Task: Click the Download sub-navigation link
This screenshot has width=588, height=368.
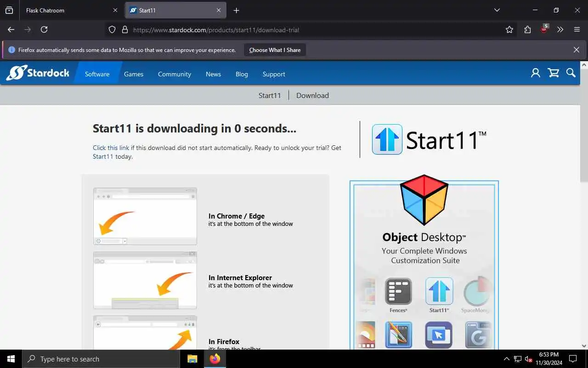Action: coord(312,96)
